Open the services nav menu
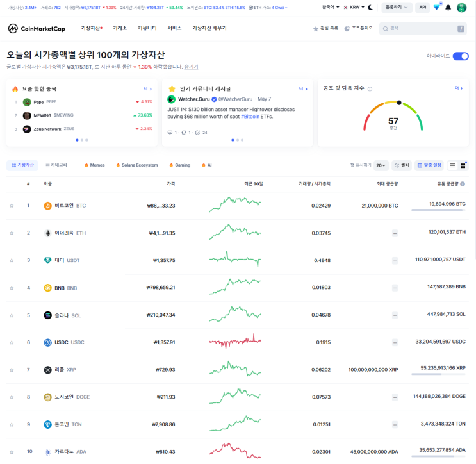The height and width of the screenshot is (464, 476). [174, 28]
